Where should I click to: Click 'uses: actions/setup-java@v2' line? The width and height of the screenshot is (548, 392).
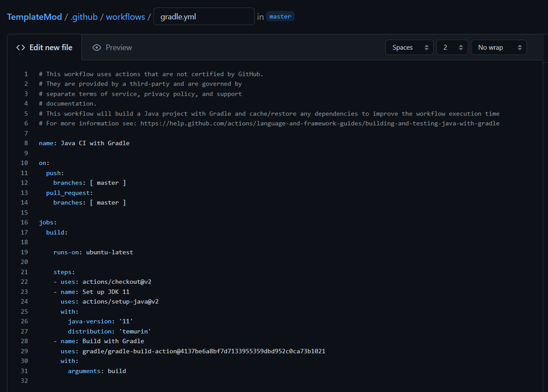pyautogui.click(x=110, y=302)
